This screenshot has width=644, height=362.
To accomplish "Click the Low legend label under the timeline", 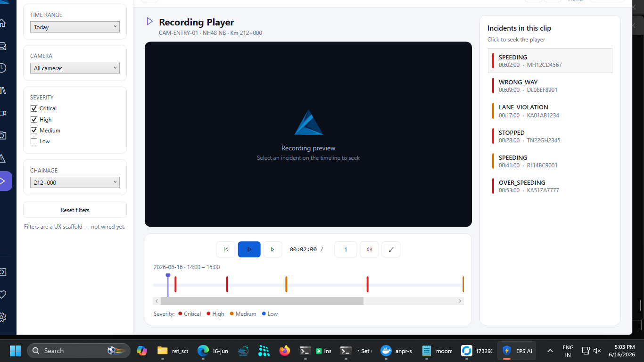I will coord(272,314).
